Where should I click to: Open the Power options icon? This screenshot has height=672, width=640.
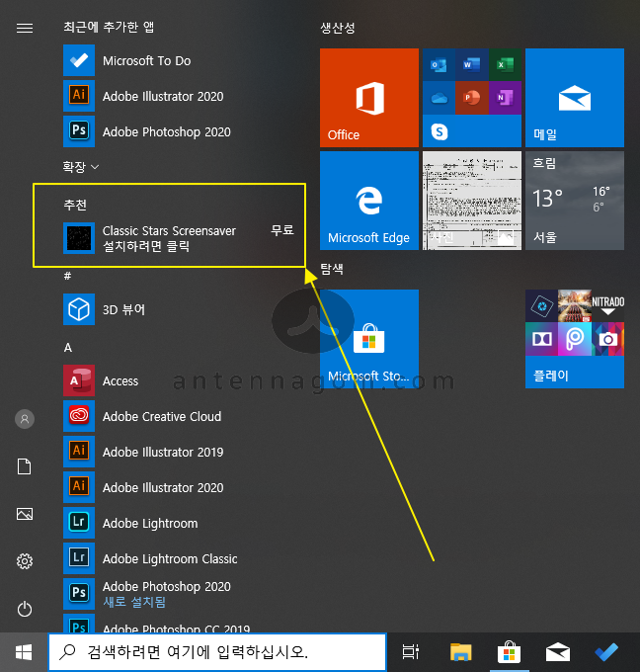click(25, 609)
